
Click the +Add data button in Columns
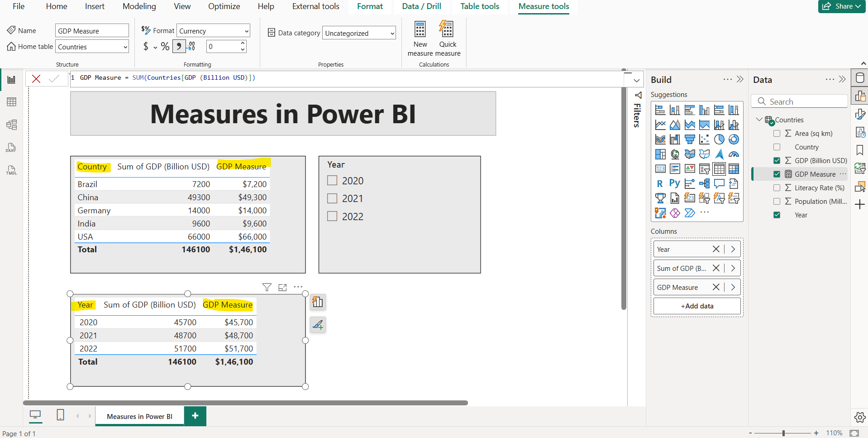(x=696, y=306)
